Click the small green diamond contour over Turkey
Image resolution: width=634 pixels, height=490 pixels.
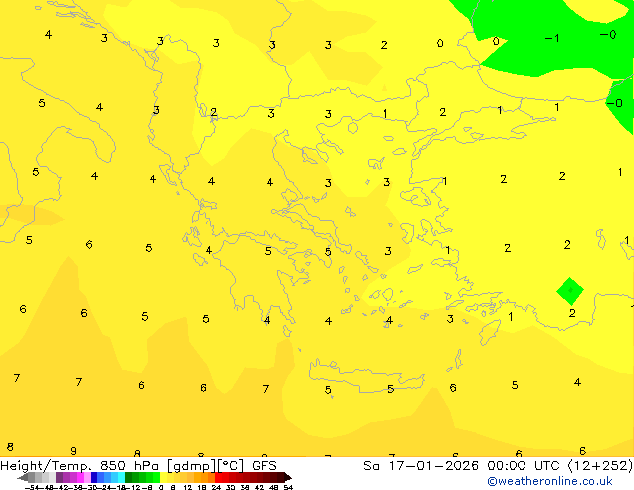pos(570,291)
